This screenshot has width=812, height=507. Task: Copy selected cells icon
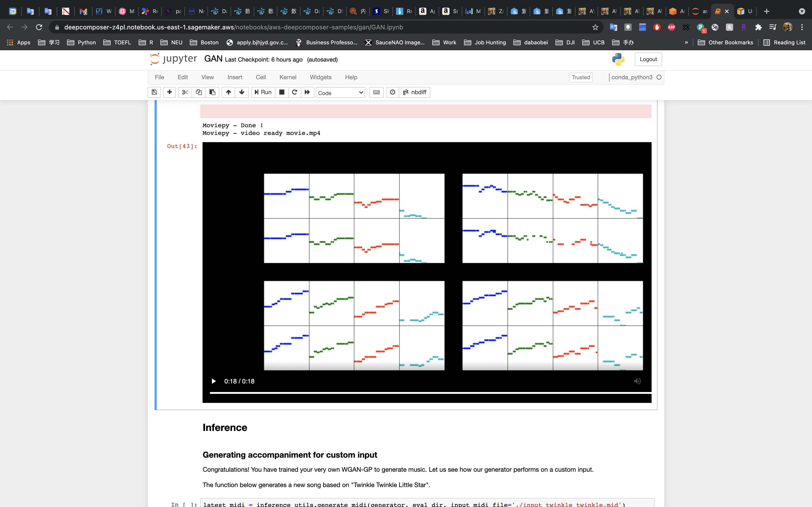coord(199,92)
